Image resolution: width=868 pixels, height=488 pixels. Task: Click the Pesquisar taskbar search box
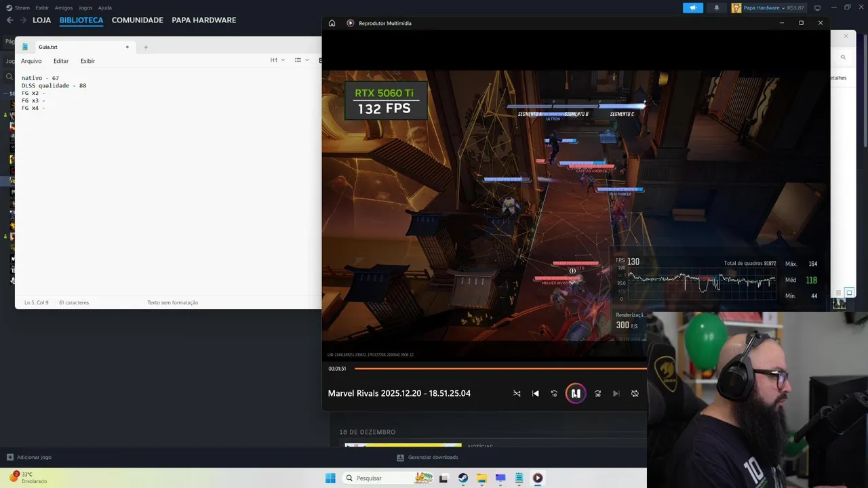click(389, 478)
